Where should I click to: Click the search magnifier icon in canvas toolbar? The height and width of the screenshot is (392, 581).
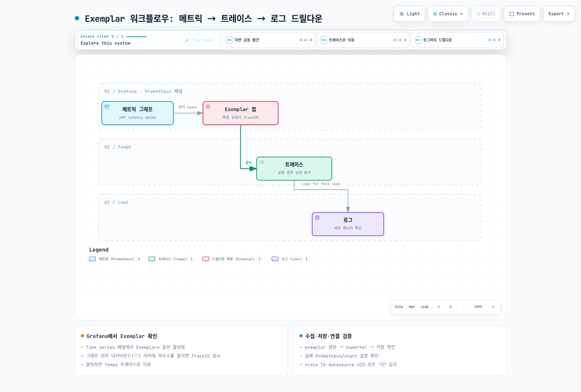coord(439,307)
